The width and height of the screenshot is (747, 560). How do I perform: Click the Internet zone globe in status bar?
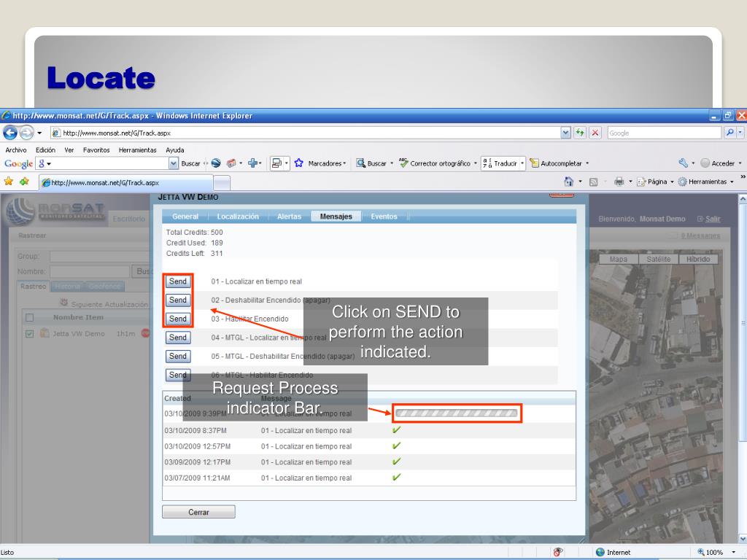click(x=600, y=552)
